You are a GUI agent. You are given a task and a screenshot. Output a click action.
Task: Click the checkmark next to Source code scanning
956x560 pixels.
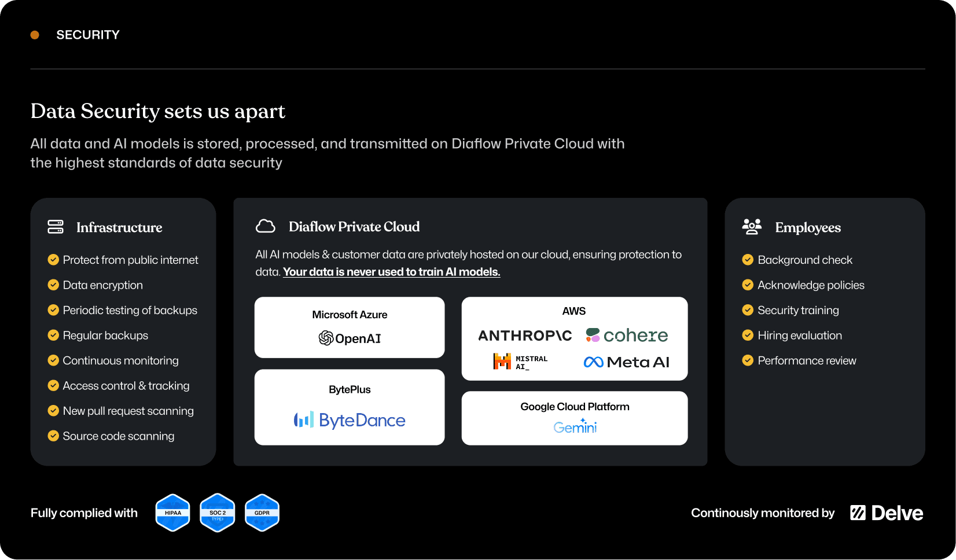coord(53,436)
